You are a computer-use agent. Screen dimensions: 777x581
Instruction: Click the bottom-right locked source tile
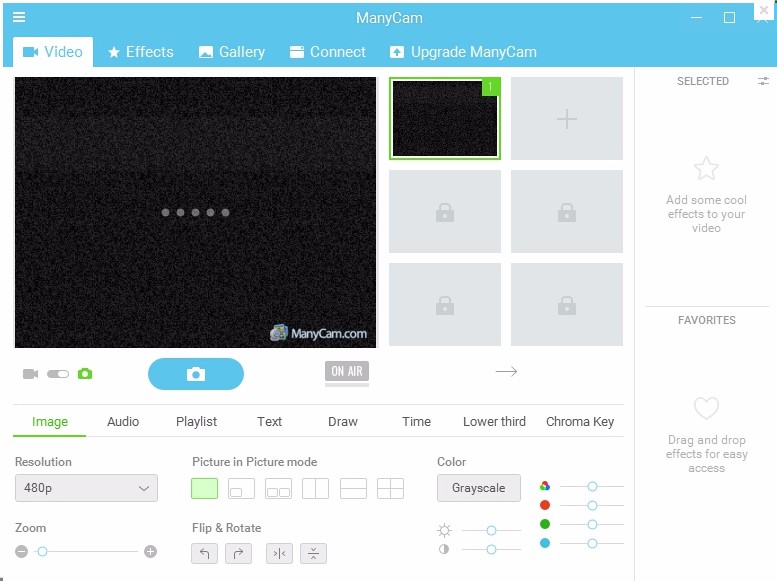point(566,304)
